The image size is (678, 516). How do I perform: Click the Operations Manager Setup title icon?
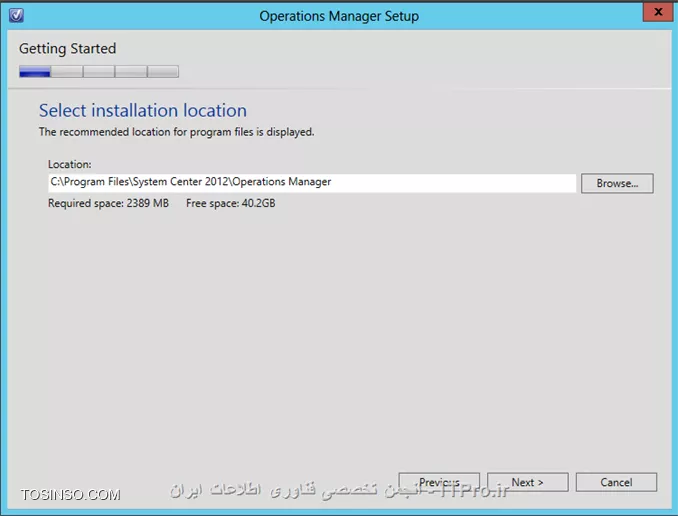pyautogui.click(x=16, y=16)
